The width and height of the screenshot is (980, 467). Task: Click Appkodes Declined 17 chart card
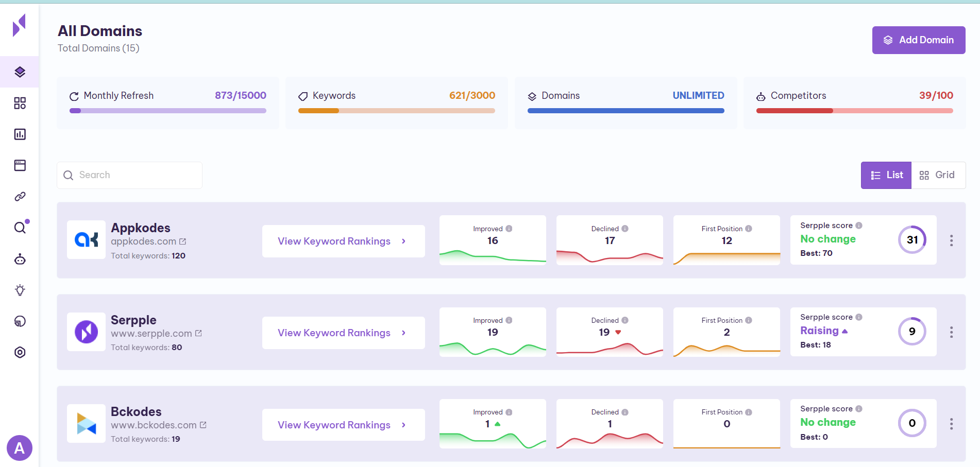[x=610, y=240]
